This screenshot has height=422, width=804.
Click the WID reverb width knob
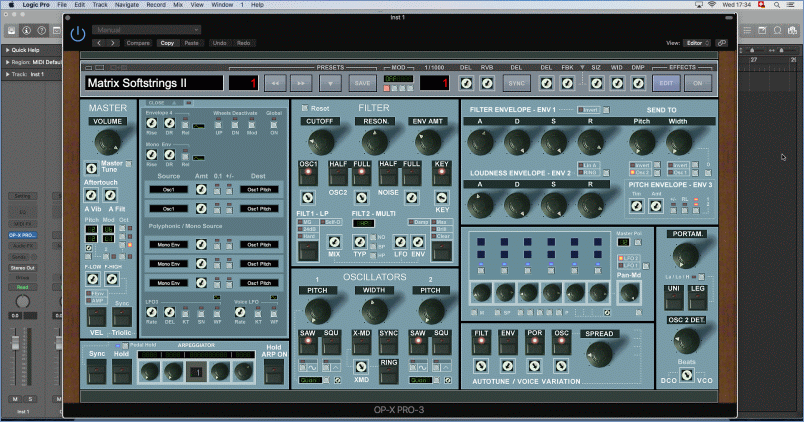coord(617,83)
